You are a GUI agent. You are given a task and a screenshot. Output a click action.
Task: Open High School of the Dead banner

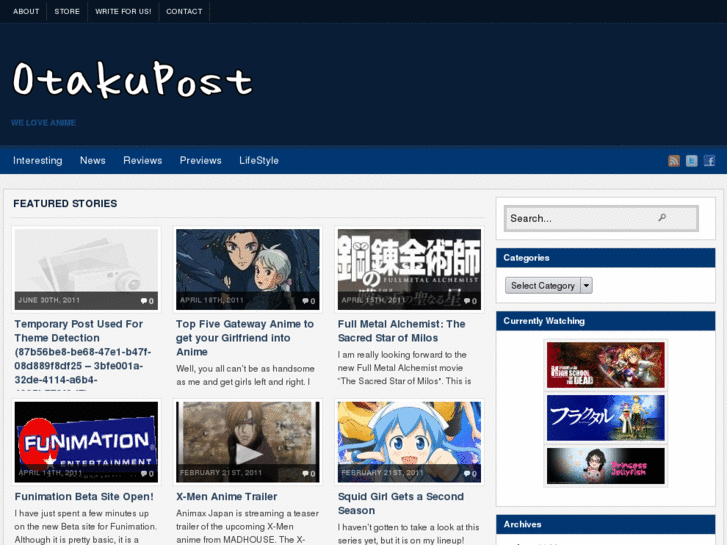(x=606, y=365)
